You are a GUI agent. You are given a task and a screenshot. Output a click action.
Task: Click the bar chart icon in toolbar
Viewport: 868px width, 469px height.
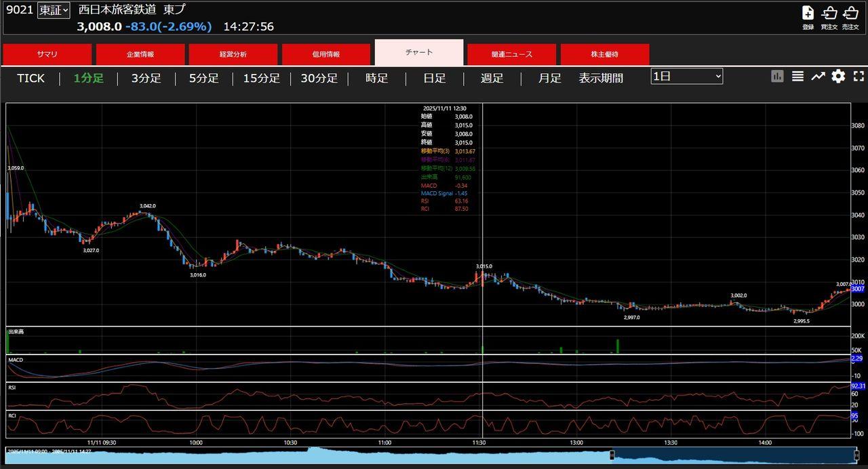777,77
